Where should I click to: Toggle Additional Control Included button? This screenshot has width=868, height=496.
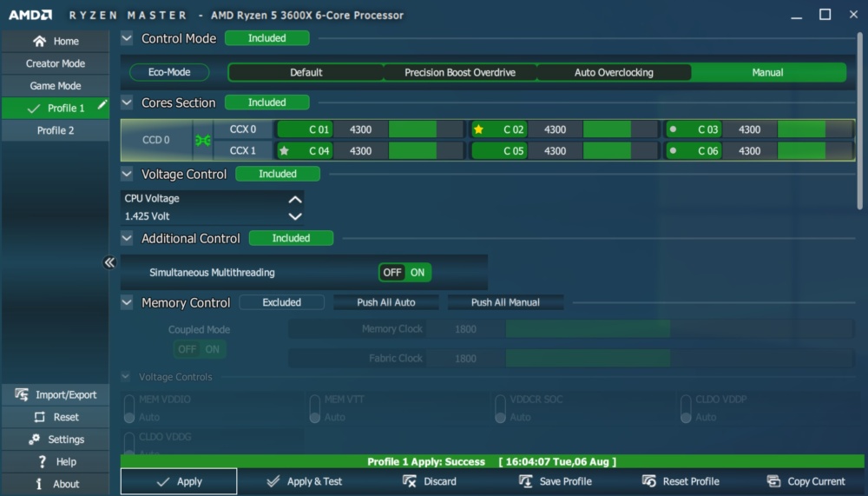pos(291,238)
